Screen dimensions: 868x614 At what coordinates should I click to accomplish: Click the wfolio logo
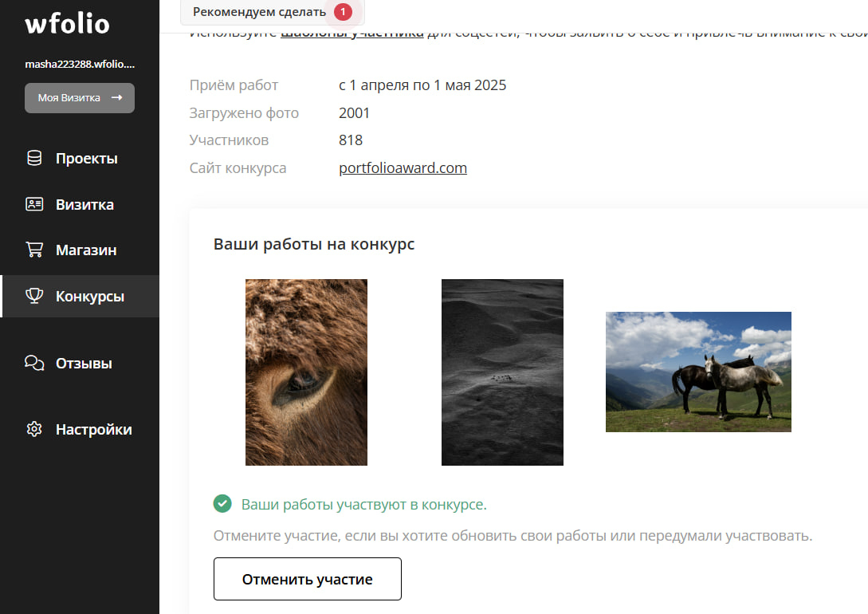click(67, 24)
